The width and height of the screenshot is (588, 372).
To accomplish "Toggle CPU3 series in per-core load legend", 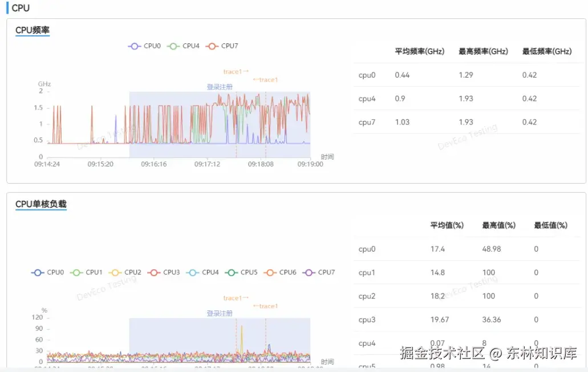I will point(164,272).
